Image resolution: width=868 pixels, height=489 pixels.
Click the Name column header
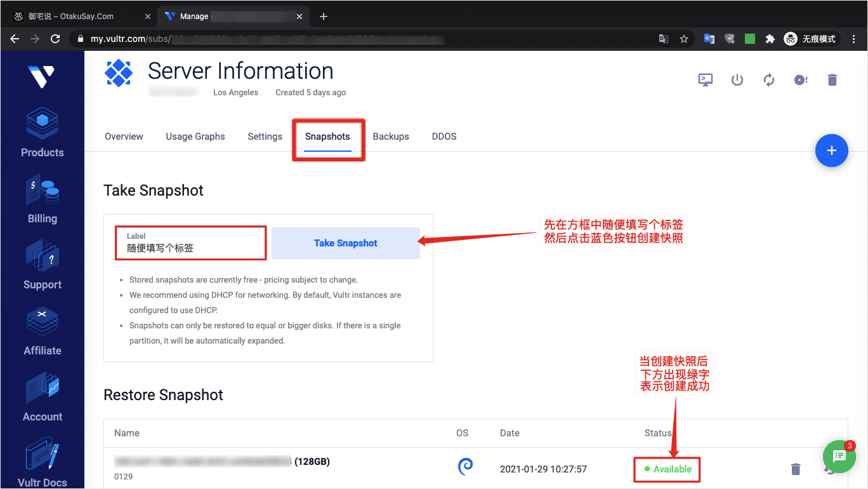127,433
